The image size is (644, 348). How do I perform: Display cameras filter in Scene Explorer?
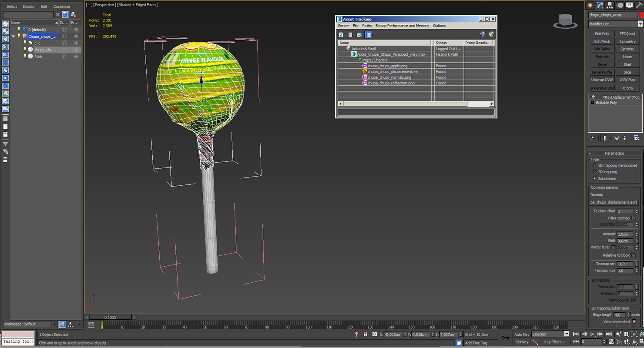tap(5, 47)
